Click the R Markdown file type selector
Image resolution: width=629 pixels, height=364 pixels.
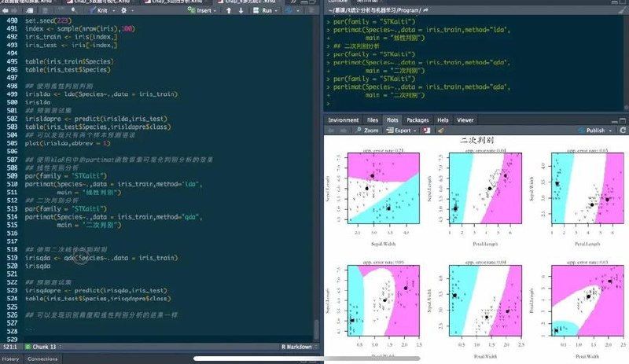pos(300,347)
